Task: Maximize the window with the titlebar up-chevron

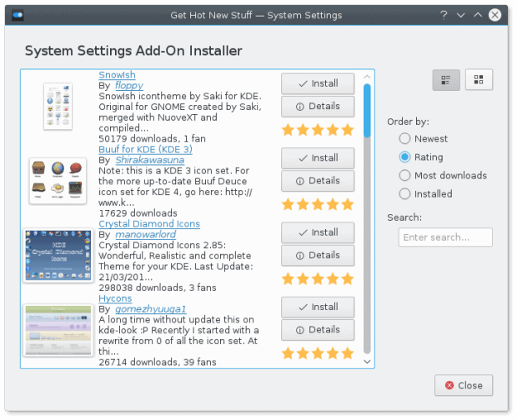Action: coord(478,15)
